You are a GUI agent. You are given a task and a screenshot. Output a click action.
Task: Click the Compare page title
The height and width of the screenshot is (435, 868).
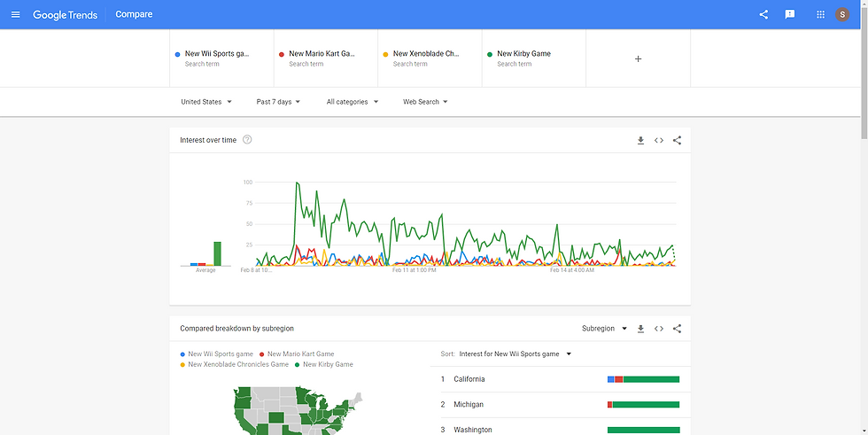(x=134, y=14)
